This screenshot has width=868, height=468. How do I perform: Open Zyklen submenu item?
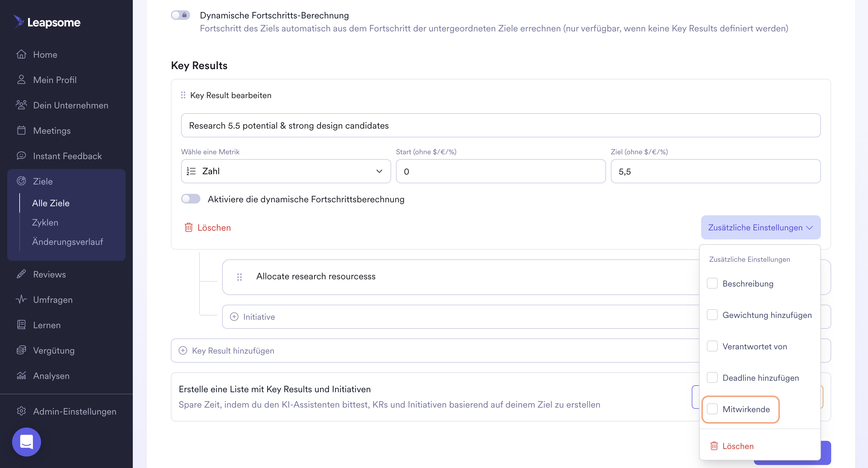(45, 222)
